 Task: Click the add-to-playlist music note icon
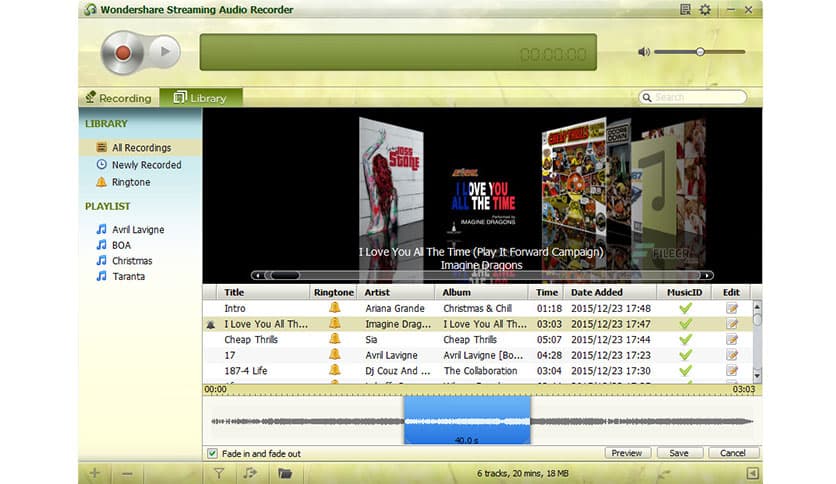(250, 473)
